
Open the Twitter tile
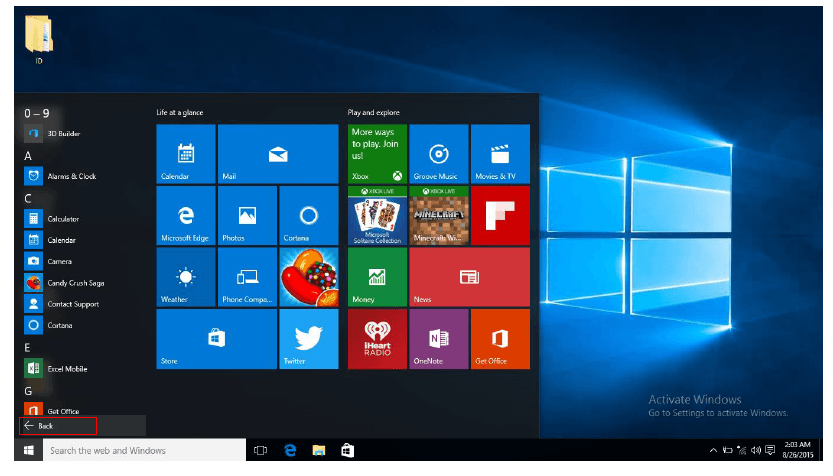click(x=309, y=339)
